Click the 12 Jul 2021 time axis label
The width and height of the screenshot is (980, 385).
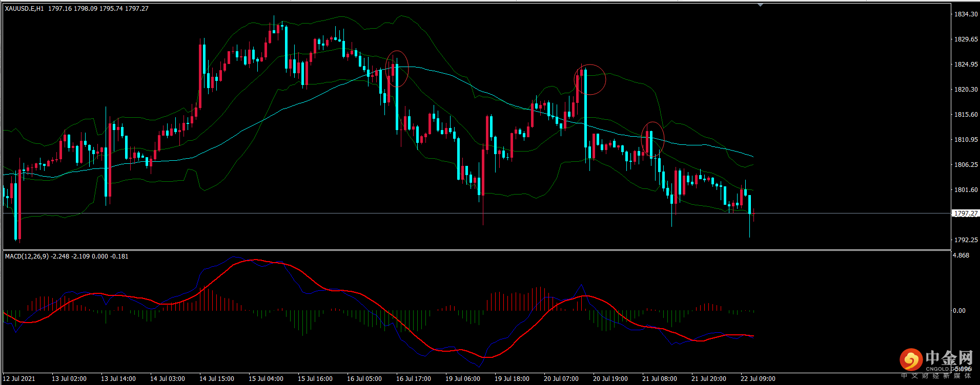point(19,379)
